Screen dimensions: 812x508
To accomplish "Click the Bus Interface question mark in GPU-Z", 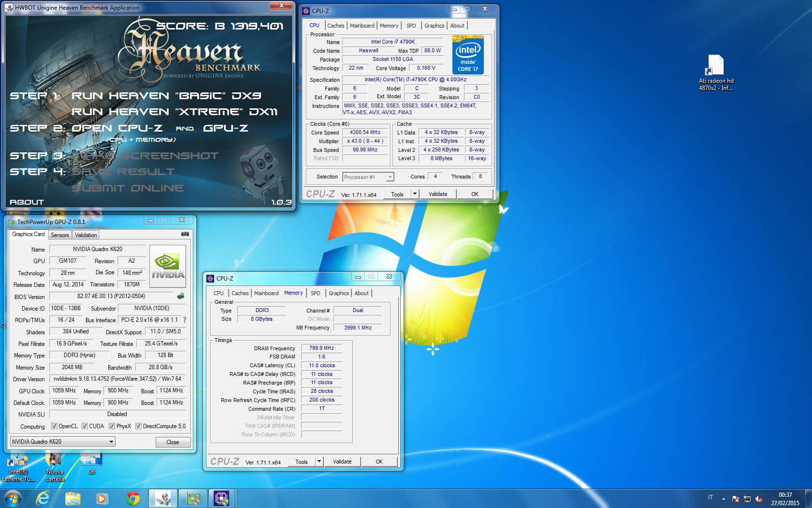I will [185, 320].
